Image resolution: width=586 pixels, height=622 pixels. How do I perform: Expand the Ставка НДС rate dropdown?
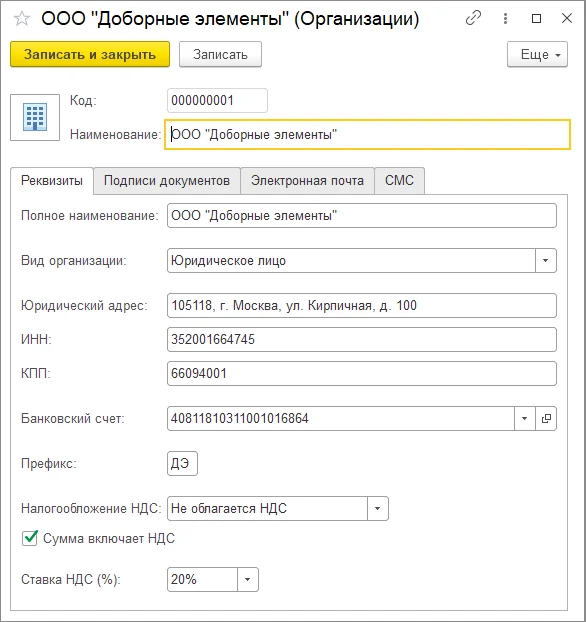point(248,580)
